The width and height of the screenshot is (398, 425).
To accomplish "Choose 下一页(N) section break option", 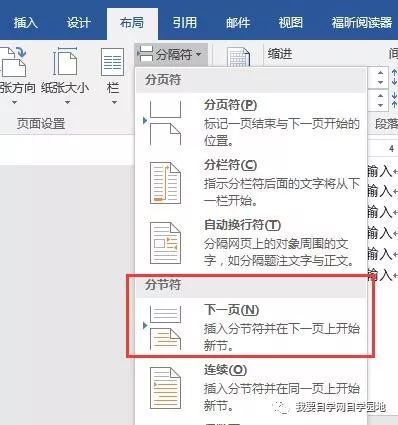I will click(x=250, y=328).
